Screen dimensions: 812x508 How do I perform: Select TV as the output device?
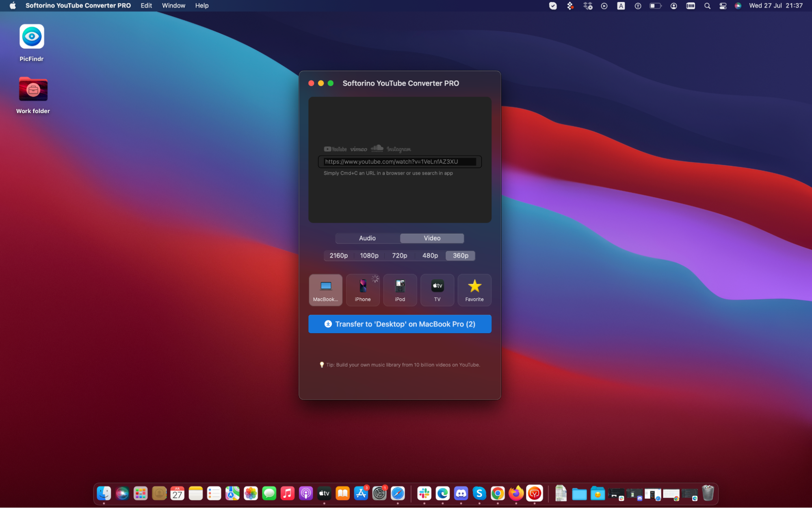tap(437, 290)
